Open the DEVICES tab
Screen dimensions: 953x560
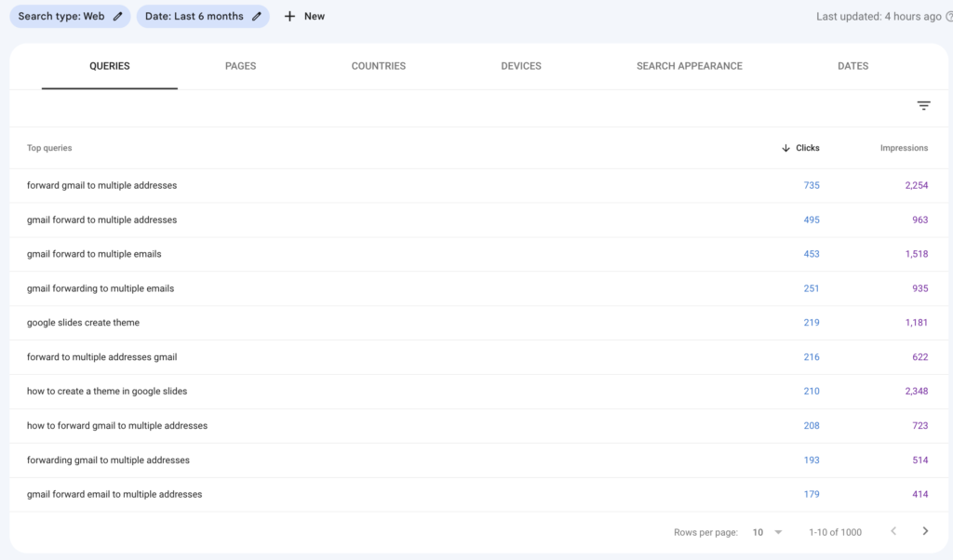click(x=520, y=66)
